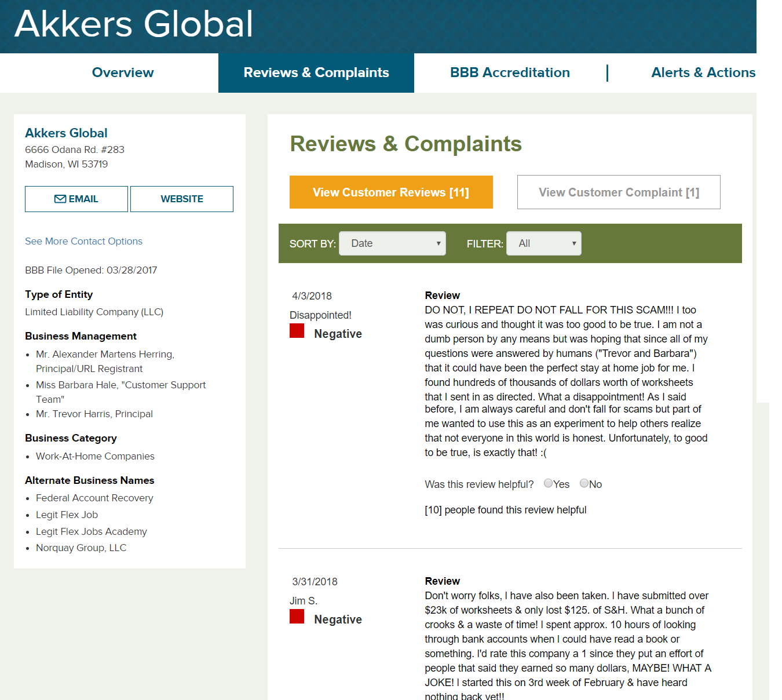This screenshot has width=782, height=700.
Task: Click the red Negative marker on Disappointed! review
Action: [297, 331]
